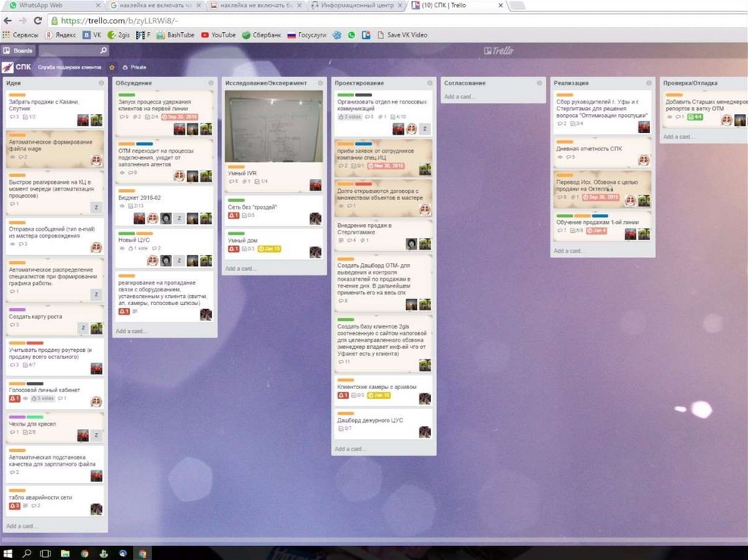Open the whiteboard photo card thumbnail

274,126
